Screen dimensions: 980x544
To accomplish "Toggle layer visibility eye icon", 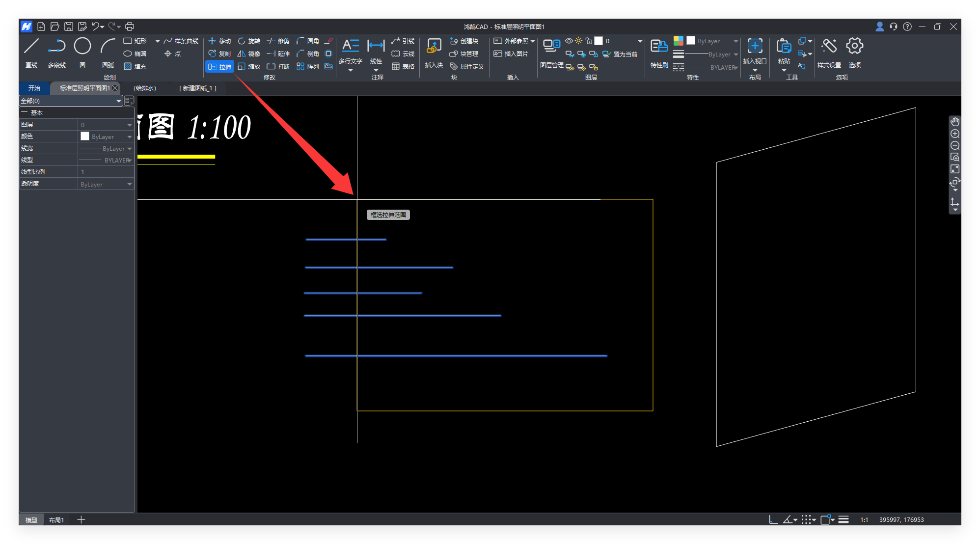I will [x=569, y=41].
